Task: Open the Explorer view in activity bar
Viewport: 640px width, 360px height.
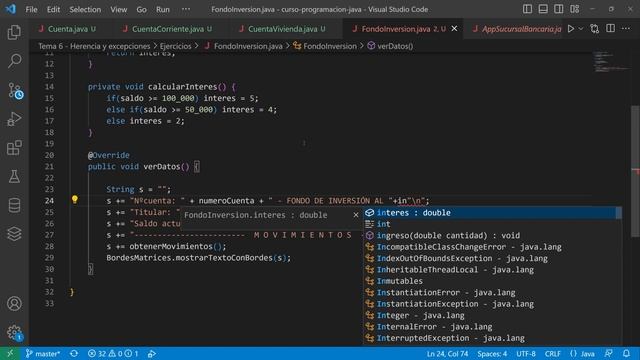Action: 14,32
